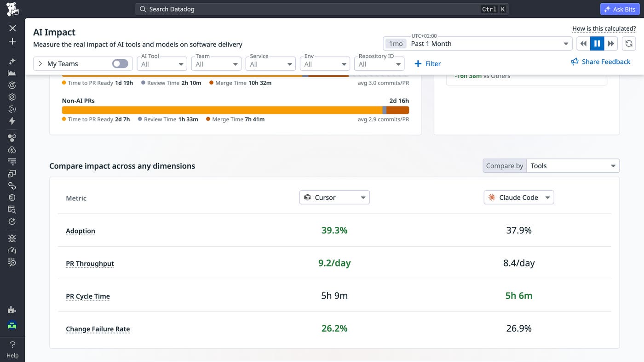Open the puzzle piece integrations icon
This screenshot has height=362, width=644.
coord(12,310)
